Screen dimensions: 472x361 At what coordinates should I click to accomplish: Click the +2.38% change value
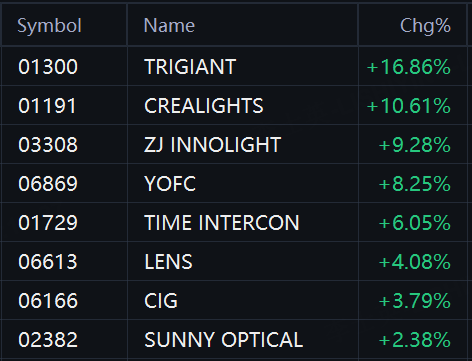pos(415,340)
